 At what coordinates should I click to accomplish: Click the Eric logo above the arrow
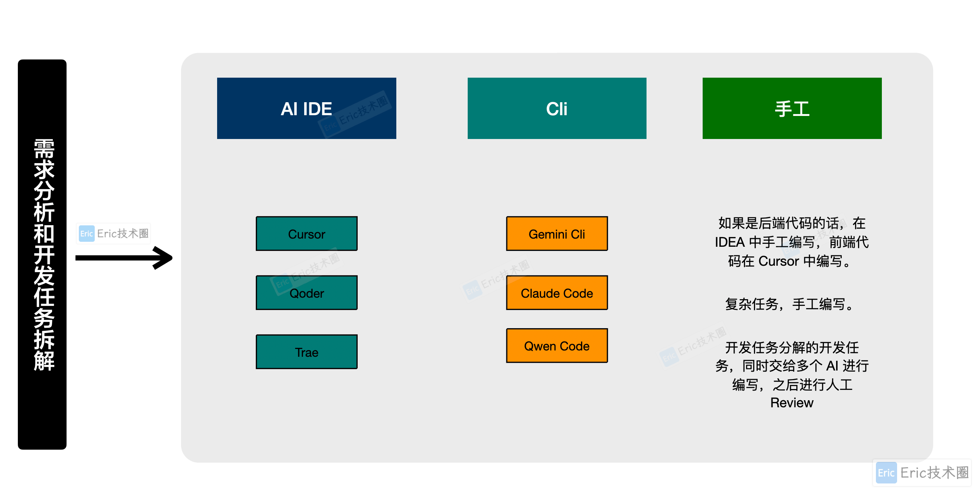pyautogui.click(x=86, y=233)
